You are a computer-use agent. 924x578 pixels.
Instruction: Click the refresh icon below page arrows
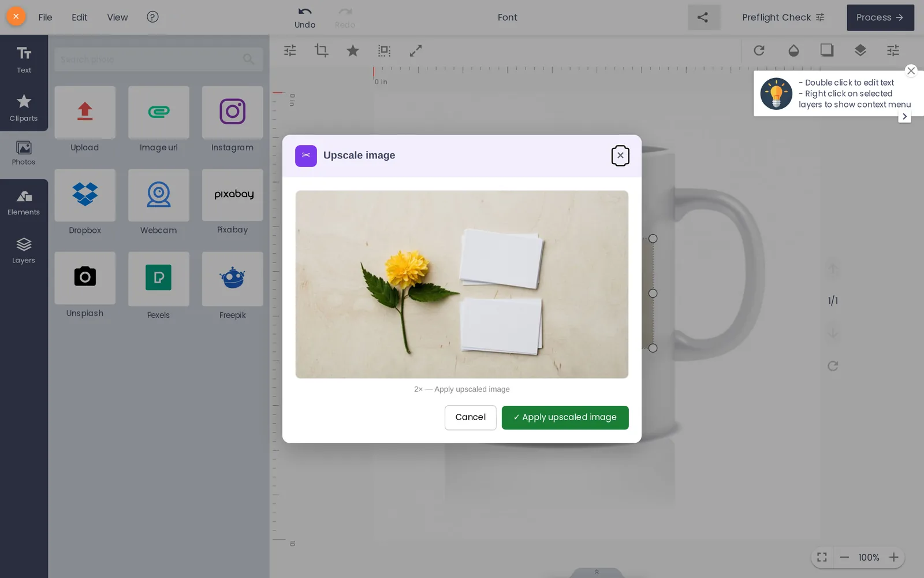833,366
